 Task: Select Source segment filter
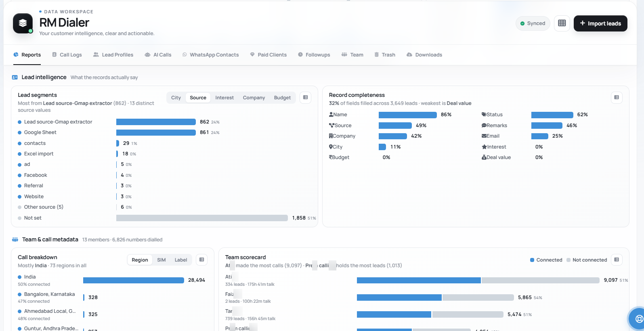pos(198,98)
